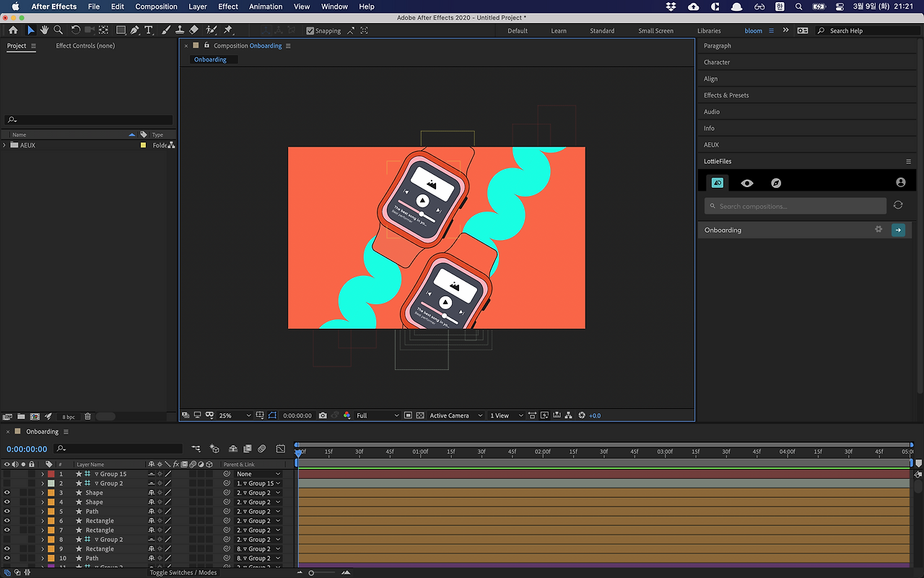Screen dimensions: 924x578
Task: Open the Composition menu
Action: [156, 7]
